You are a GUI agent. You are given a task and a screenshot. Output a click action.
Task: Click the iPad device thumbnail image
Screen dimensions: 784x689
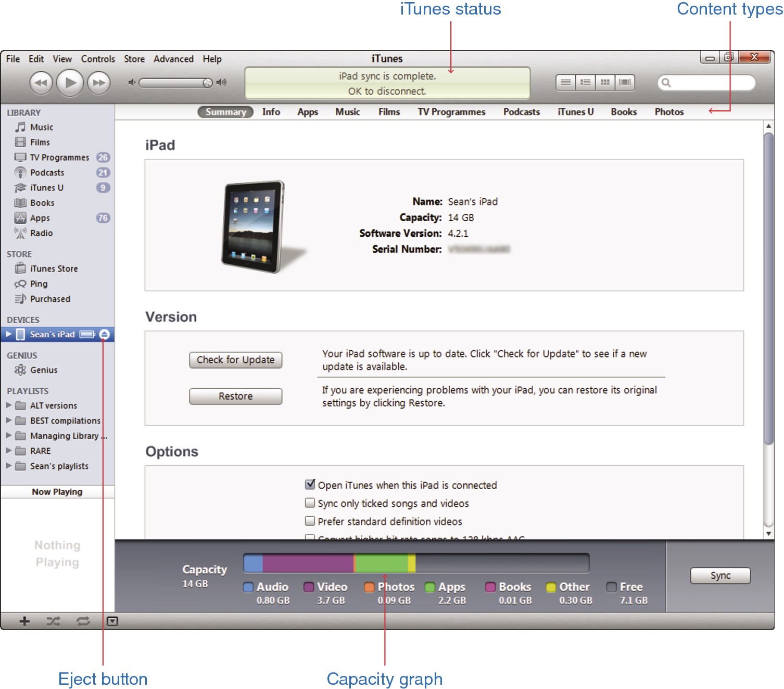coord(254,226)
